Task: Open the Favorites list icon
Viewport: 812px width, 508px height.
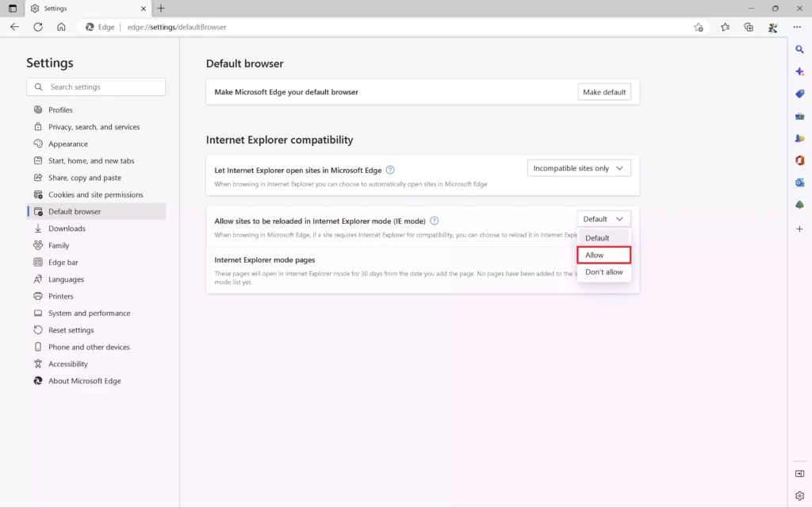Action: [x=725, y=27]
